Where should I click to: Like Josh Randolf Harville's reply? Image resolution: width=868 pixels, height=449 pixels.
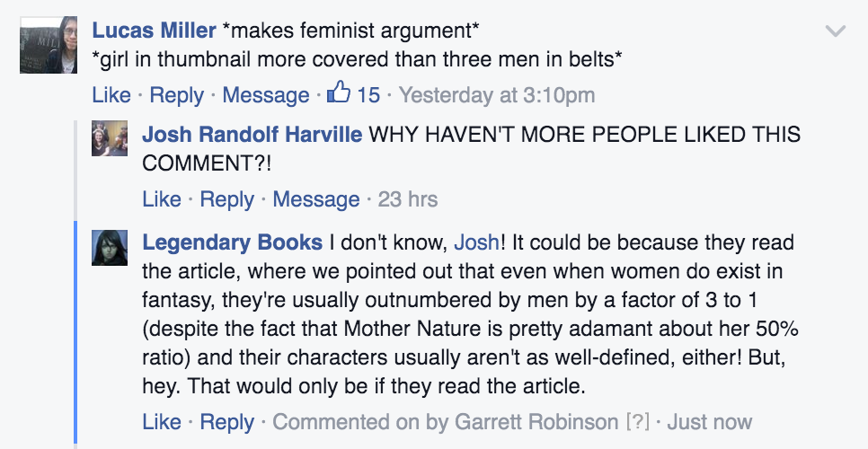(162, 198)
